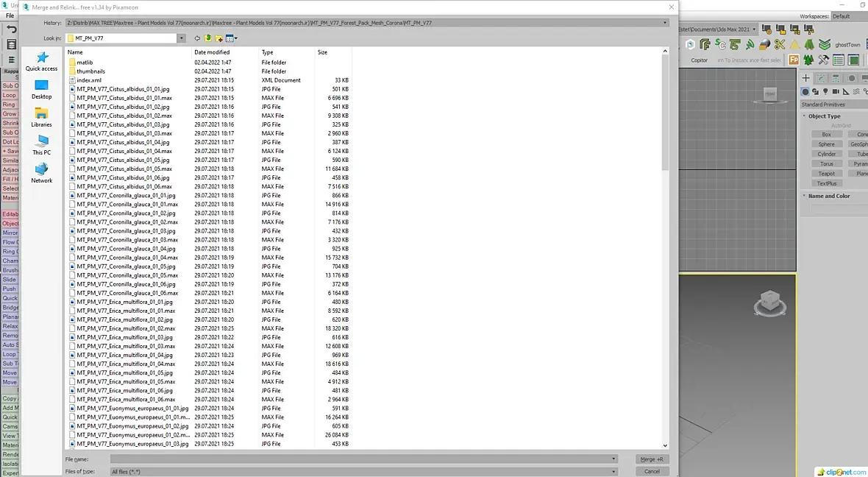Click the hammer and wrench toolbar icon
The height and width of the screenshot is (477, 868).
pos(824,60)
